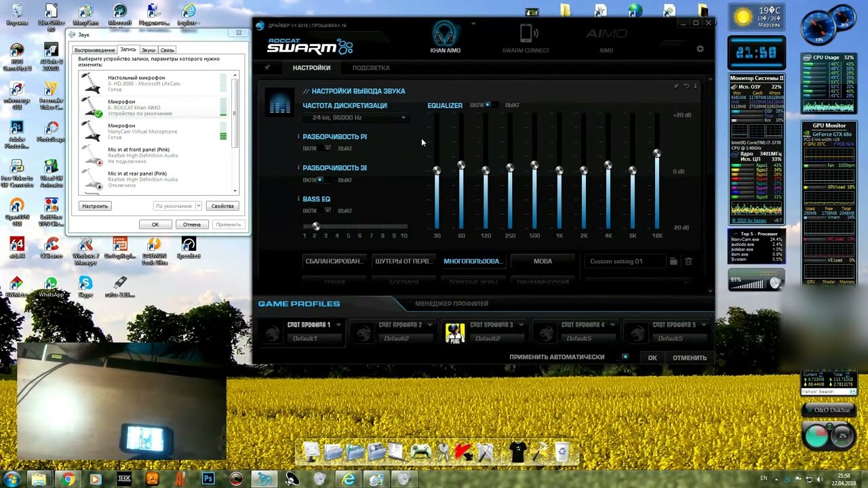The height and width of the screenshot is (488, 868).
Task: Select the ROCCAT Khan AIMO microphone in Sound list
Action: click(x=155, y=107)
